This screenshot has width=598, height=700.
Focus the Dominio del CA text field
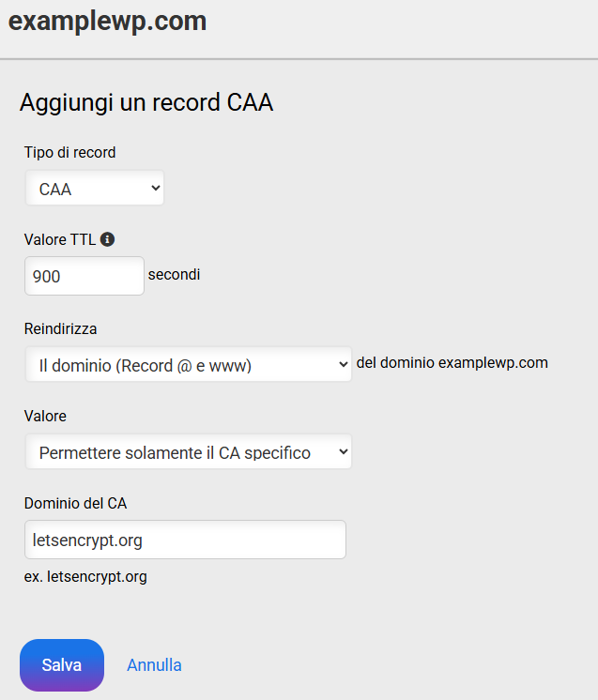pyautogui.click(x=185, y=540)
